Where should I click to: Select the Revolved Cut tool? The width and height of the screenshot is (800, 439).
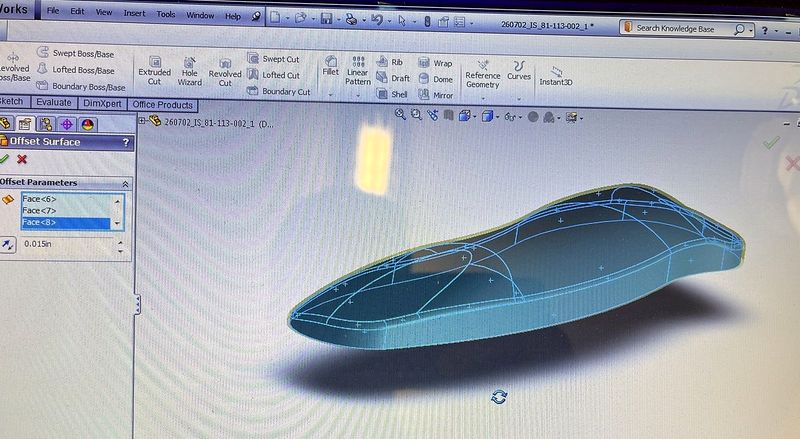pyautogui.click(x=225, y=72)
